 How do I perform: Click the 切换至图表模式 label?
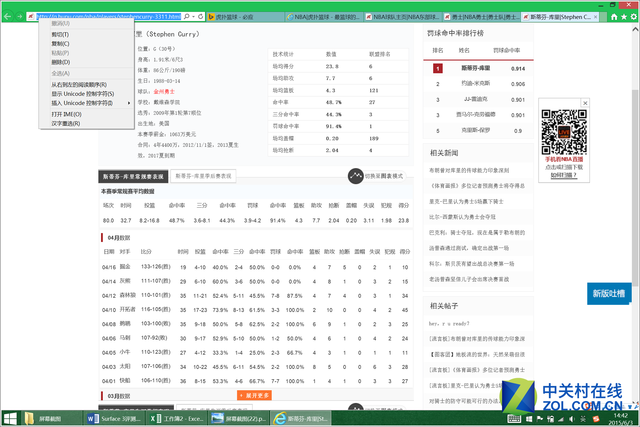pos(384,176)
